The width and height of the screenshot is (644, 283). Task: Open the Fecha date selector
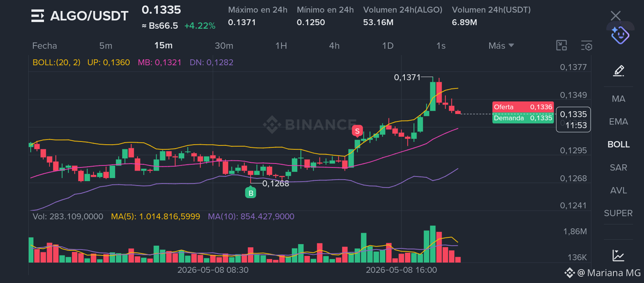[x=44, y=46]
